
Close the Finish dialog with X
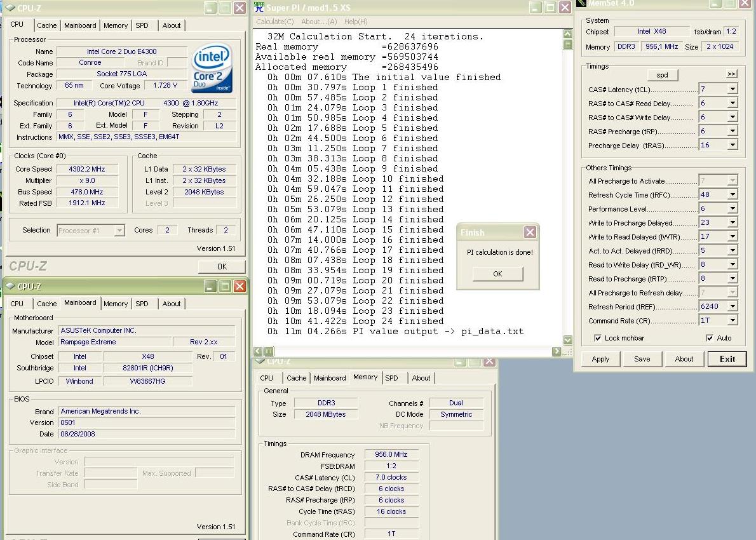(530, 233)
